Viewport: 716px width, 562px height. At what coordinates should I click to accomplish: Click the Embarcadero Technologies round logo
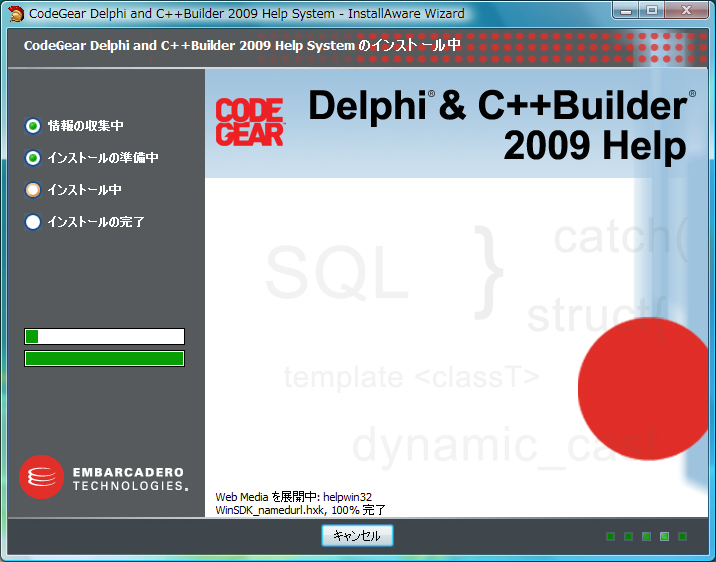42,477
